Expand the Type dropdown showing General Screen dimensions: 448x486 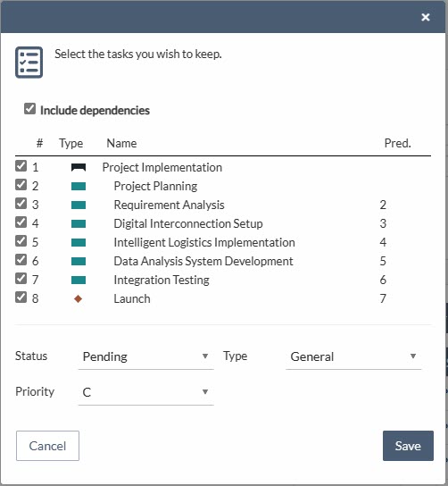click(x=353, y=356)
